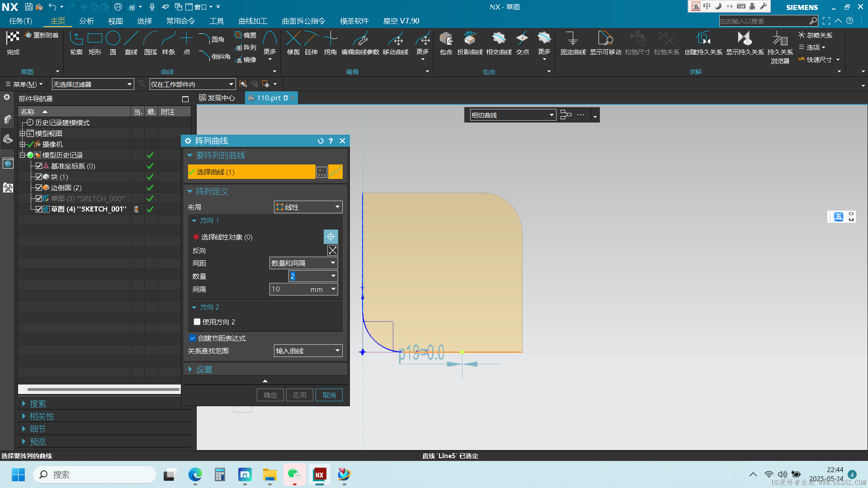The height and width of the screenshot is (488, 868).
Task: Select the Pattern (阵列) curve tool
Action: pyautogui.click(x=245, y=47)
